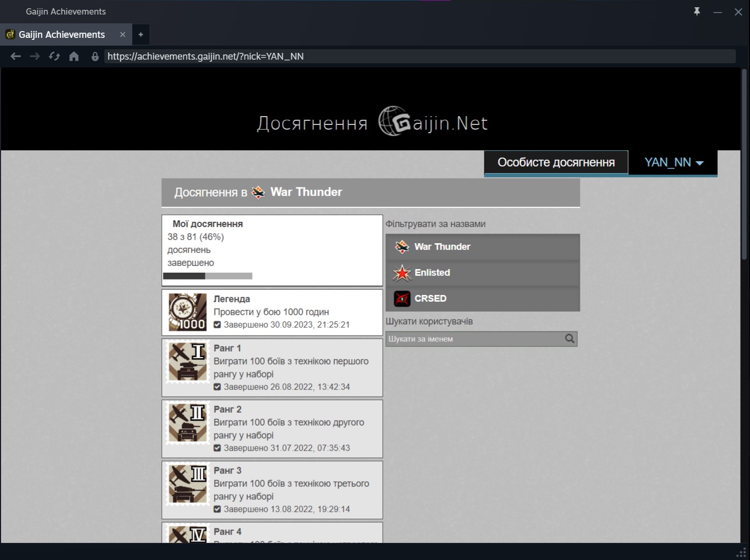Open a new tab with the plus button
750x560 pixels.
click(141, 35)
